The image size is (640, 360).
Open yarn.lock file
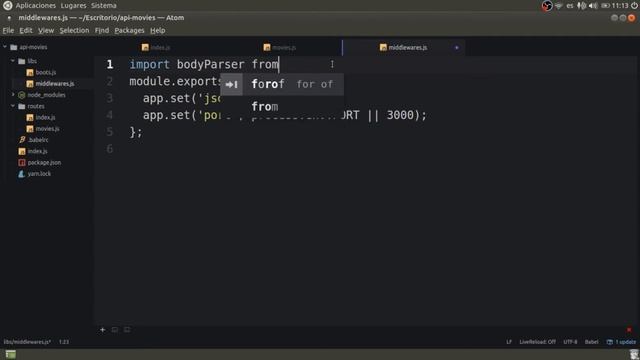39,174
